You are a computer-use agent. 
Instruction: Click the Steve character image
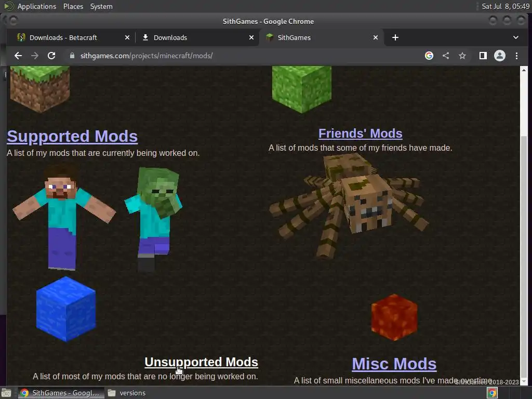point(64,217)
